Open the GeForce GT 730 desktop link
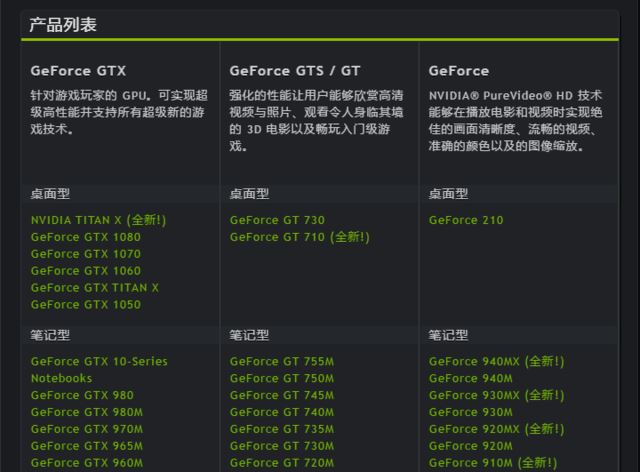Viewport: 640px width, 472px height. coord(277,220)
